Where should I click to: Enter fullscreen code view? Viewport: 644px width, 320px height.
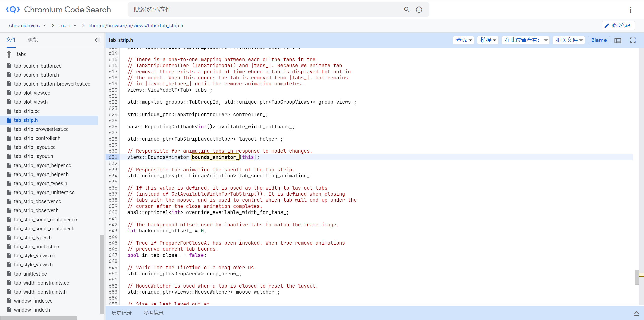click(633, 40)
